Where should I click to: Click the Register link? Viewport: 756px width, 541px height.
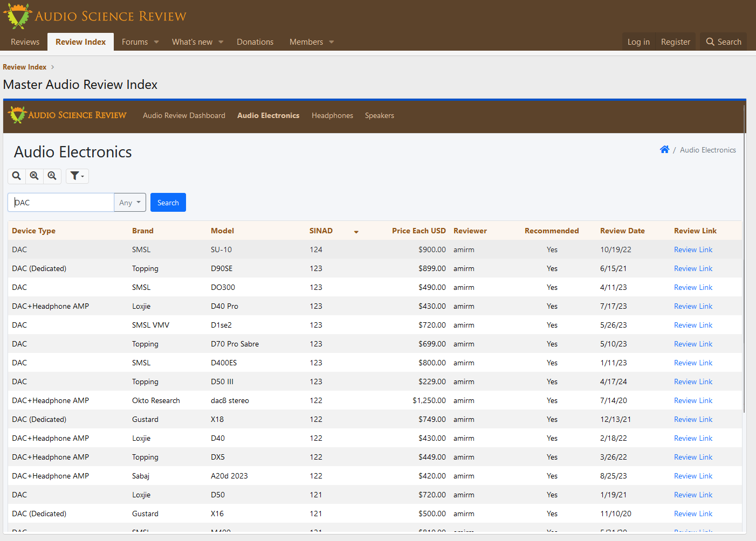point(676,41)
